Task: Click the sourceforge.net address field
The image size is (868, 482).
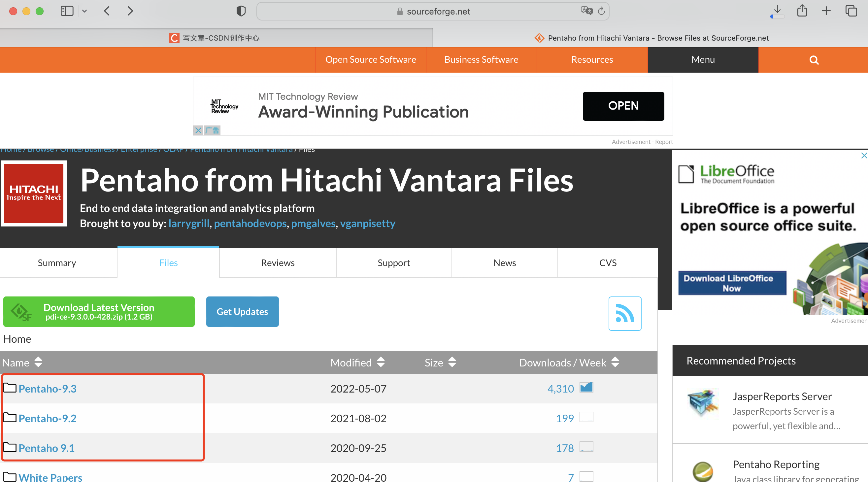Action: pyautogui.click(x=438, y=12)
